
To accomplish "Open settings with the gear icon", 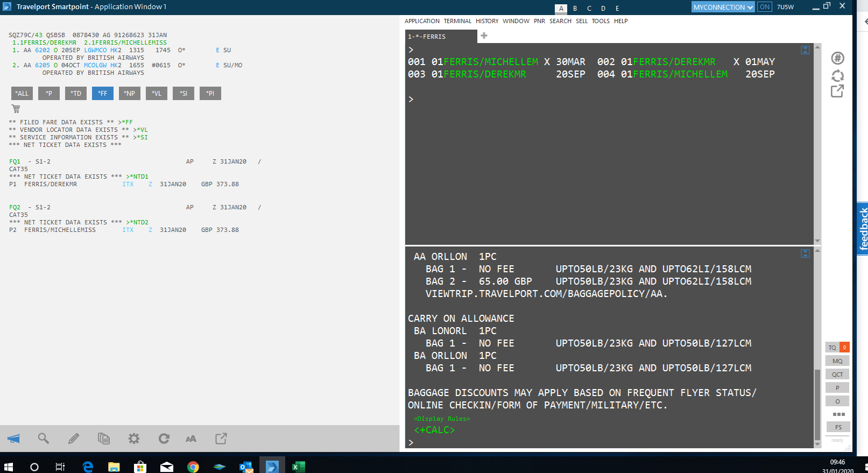I will pos(134,439).
